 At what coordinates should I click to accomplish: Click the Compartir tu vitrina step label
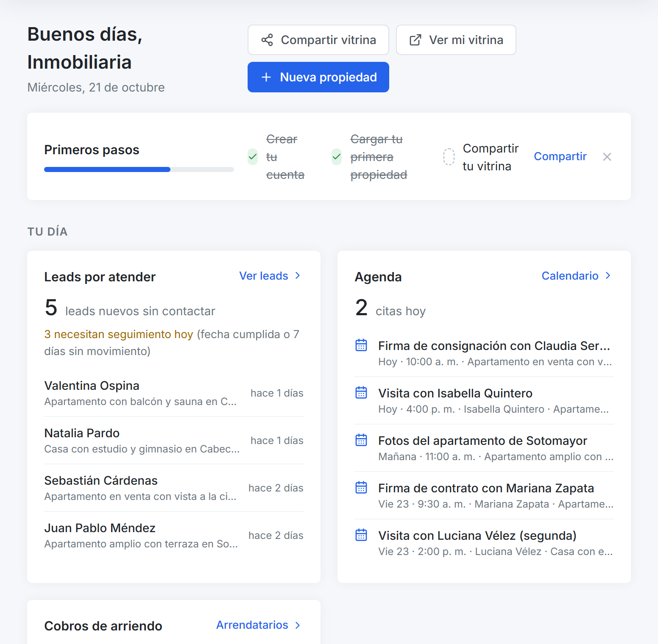click(x=491, y=157)
